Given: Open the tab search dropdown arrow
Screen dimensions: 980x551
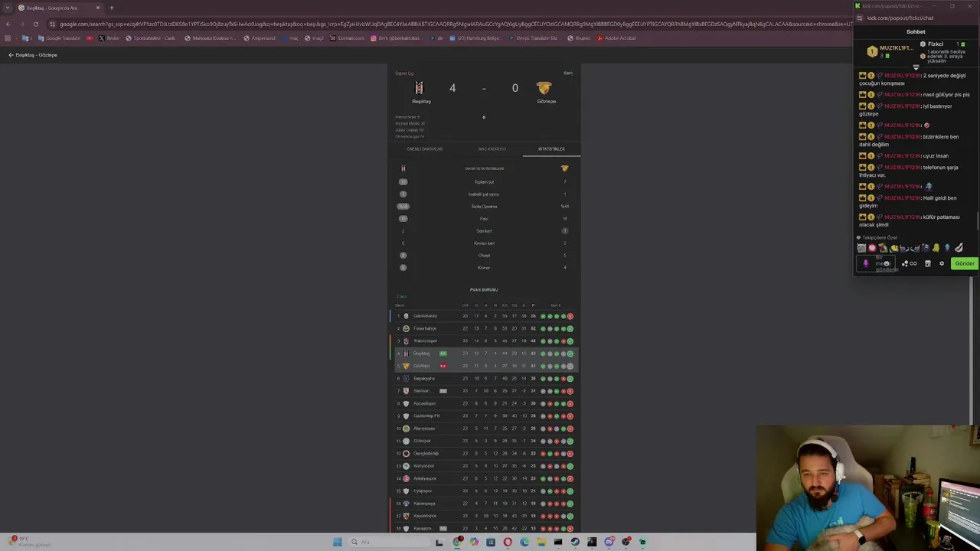Looking at the screenshot, I should tap(8, 8).
